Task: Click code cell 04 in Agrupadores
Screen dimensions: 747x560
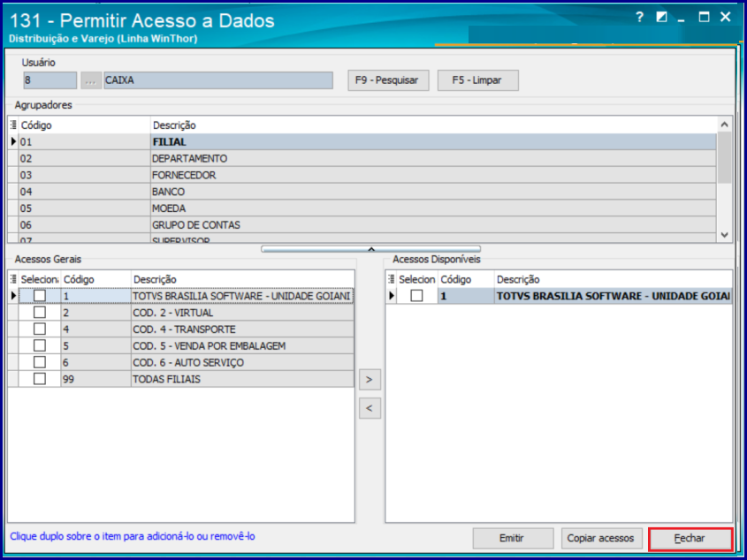Action: (84, 192)
